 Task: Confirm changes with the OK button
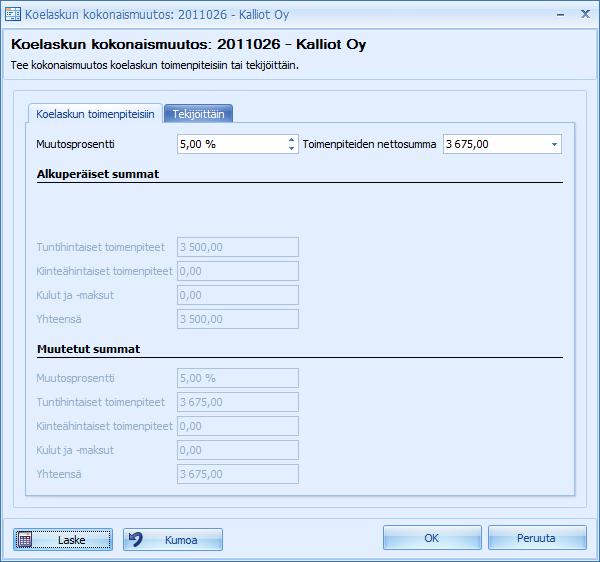(432, 538)
